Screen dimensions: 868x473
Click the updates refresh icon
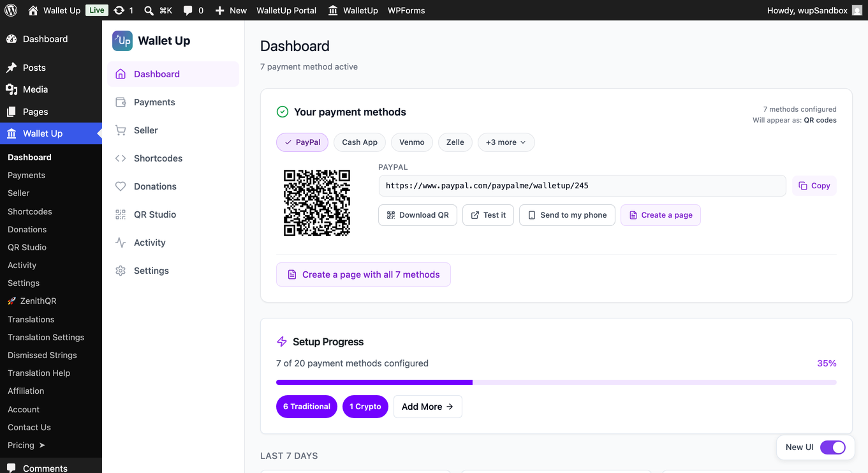coord(119,10)
